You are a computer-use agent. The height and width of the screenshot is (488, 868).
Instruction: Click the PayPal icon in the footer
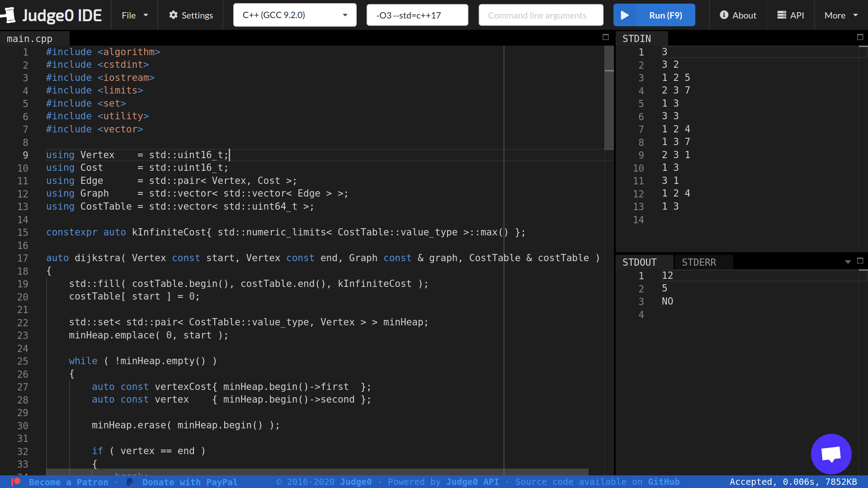pos(129,482)
